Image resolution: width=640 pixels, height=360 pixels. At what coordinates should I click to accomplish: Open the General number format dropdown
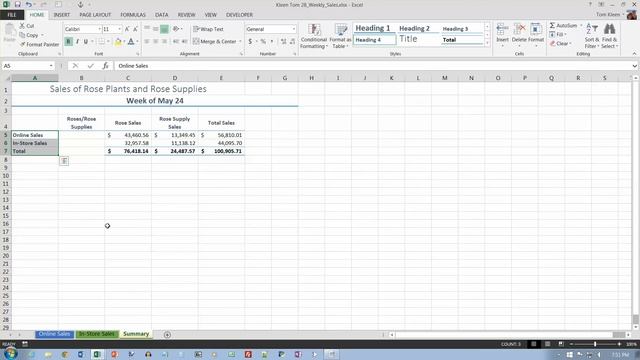(293, 29)
